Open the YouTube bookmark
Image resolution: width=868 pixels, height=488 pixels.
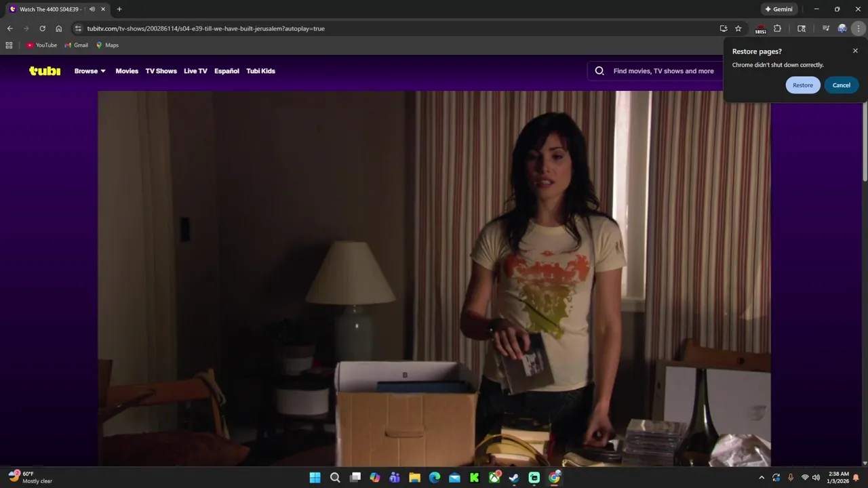[x=41, y=45]
